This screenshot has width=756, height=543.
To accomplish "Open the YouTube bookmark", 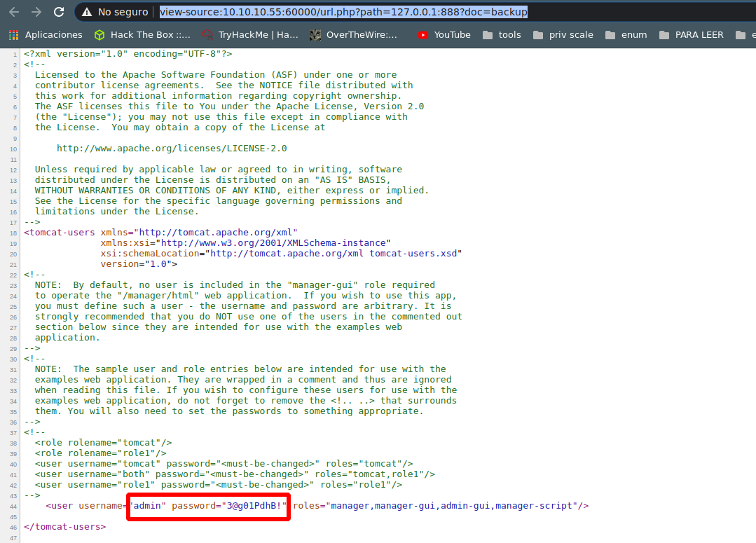I will (x=444, y=35).
